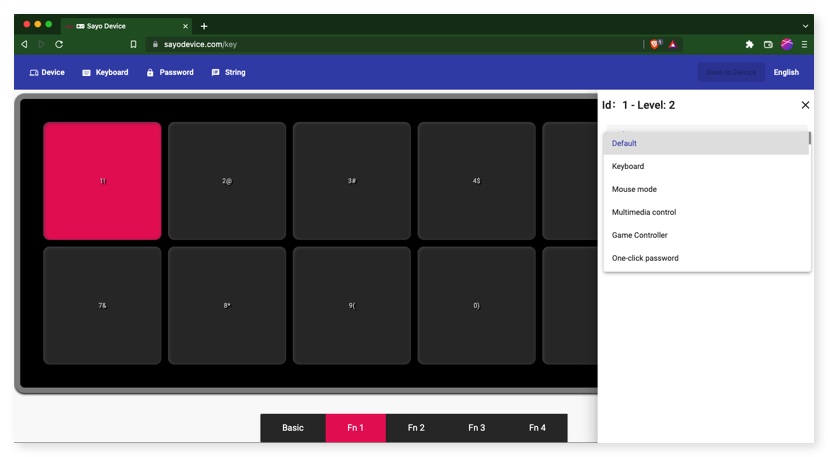Screen dimensions: 828x457
Task: Open a new browser tab
Action: click(204, 26)
